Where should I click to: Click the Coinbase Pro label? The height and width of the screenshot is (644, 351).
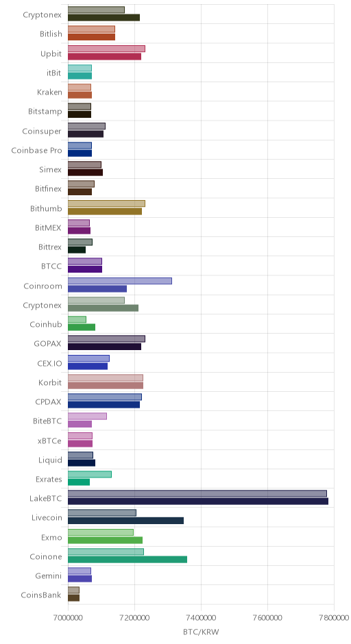click(36, 150)
